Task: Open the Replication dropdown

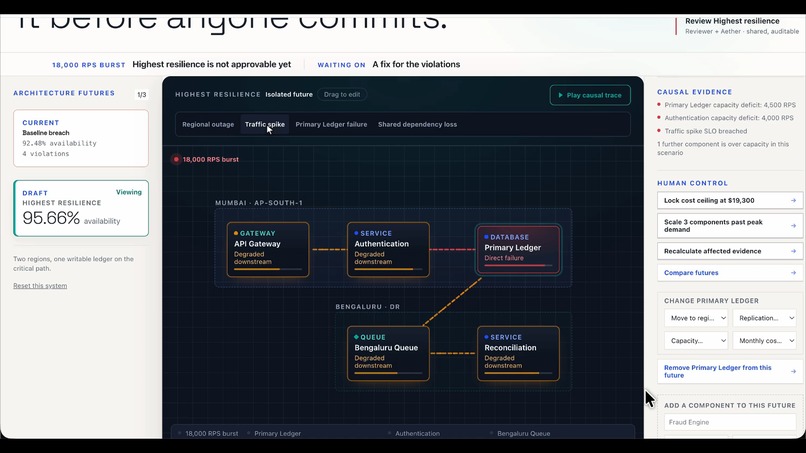Action: [764, 318]
